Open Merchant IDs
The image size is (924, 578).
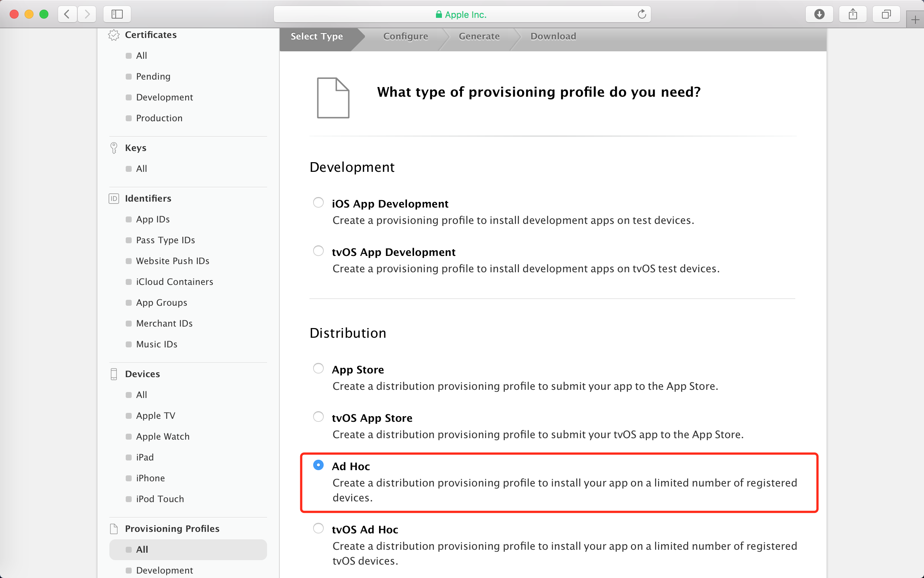click(x=164, y=324)
